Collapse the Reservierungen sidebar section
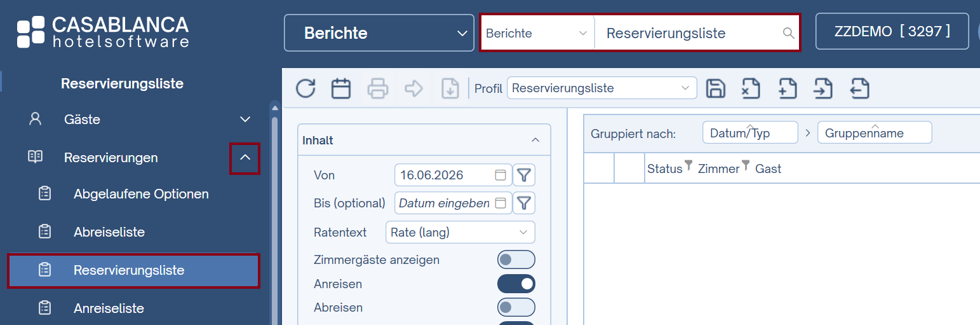Viewport: 980px width, 325px height. click(245, 158)
